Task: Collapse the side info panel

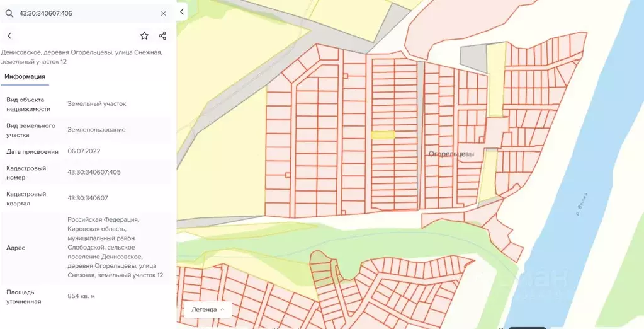Action: (x=182, y=12)
